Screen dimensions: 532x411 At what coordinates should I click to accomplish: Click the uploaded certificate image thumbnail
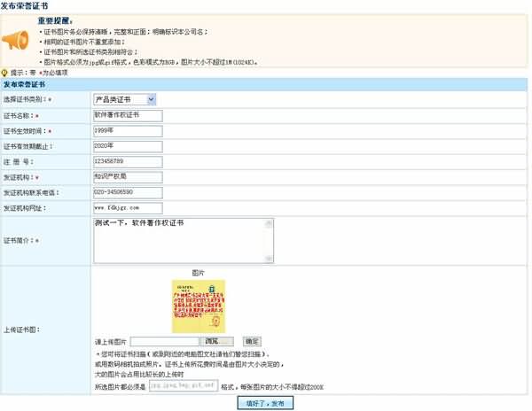pos(199,306)
